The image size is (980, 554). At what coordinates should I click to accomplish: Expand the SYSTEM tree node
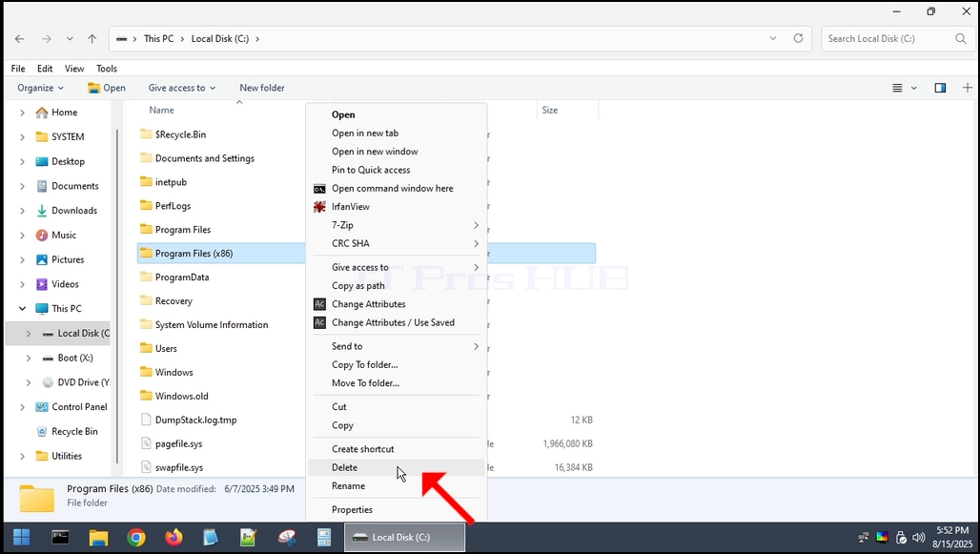point(23,137)
